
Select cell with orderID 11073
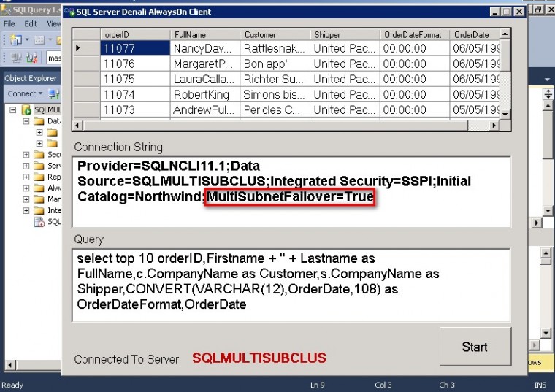pos(135,110)
